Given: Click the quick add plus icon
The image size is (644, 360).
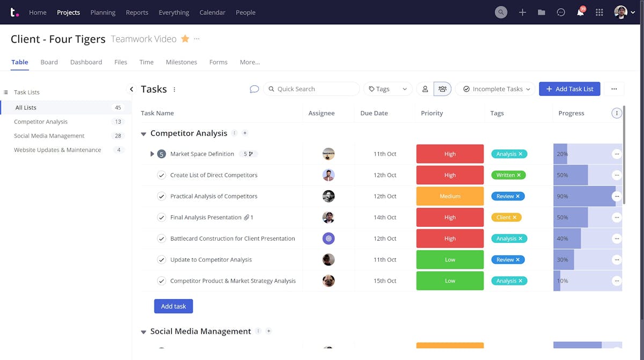Looking at the screenshot, I should 522,12.
